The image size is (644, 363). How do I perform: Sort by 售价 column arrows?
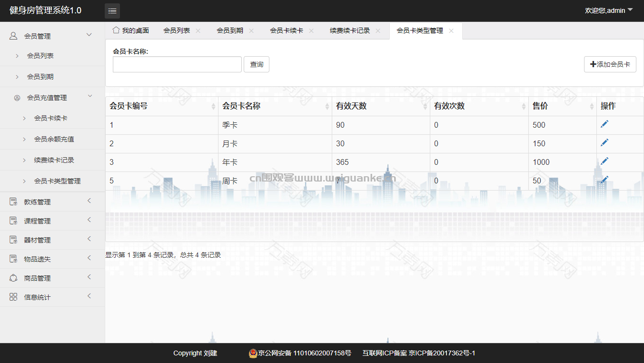(x=592, y=106)
